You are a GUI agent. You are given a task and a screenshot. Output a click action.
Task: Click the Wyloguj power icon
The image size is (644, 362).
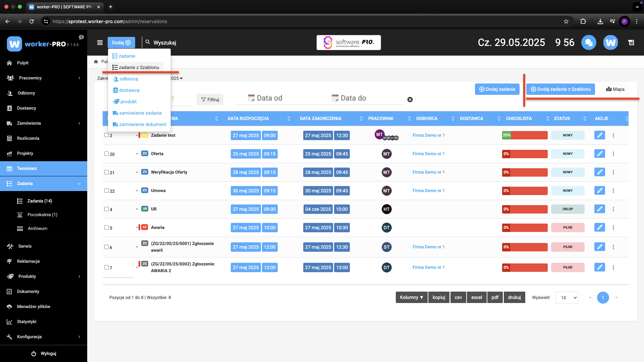[x=34, y=354]
